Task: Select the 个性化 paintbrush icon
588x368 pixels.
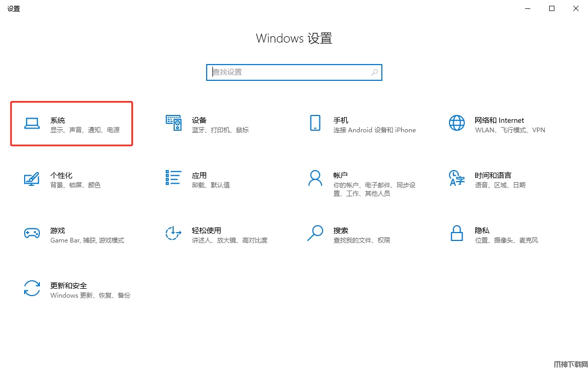Action: tap(32, 178)
